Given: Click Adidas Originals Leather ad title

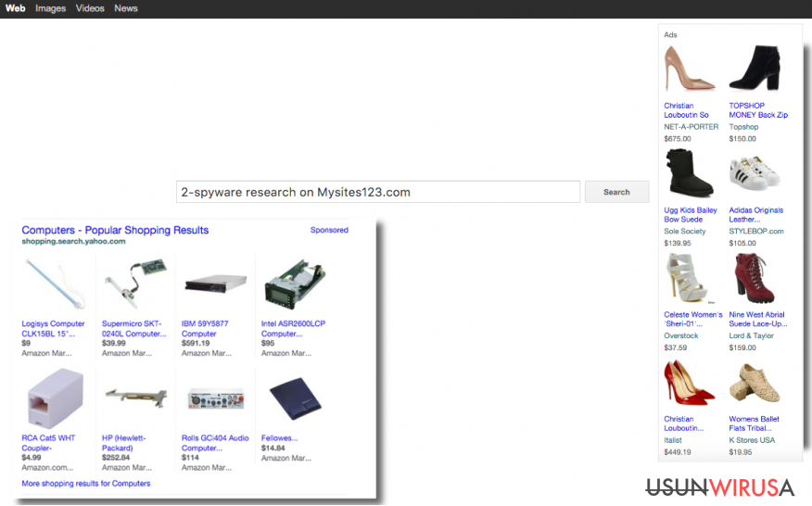Looking at the screenshot, I should coord(756,215).
